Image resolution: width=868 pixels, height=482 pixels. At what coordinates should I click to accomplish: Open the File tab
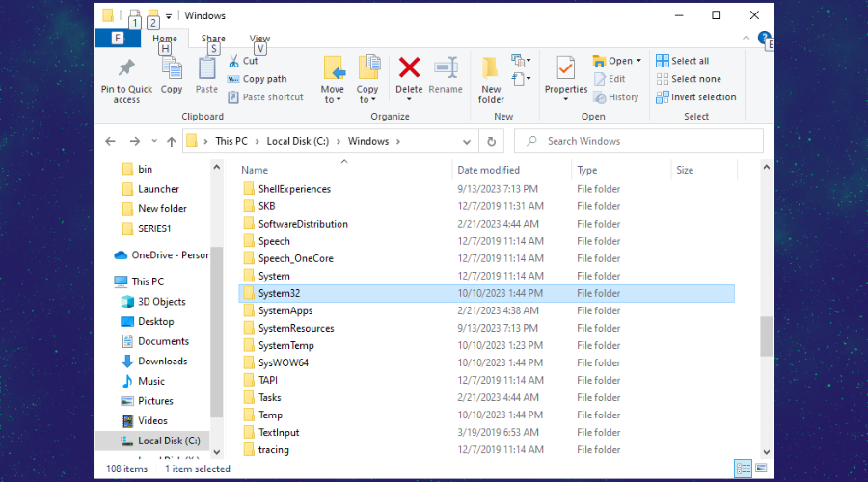(118, 38)
